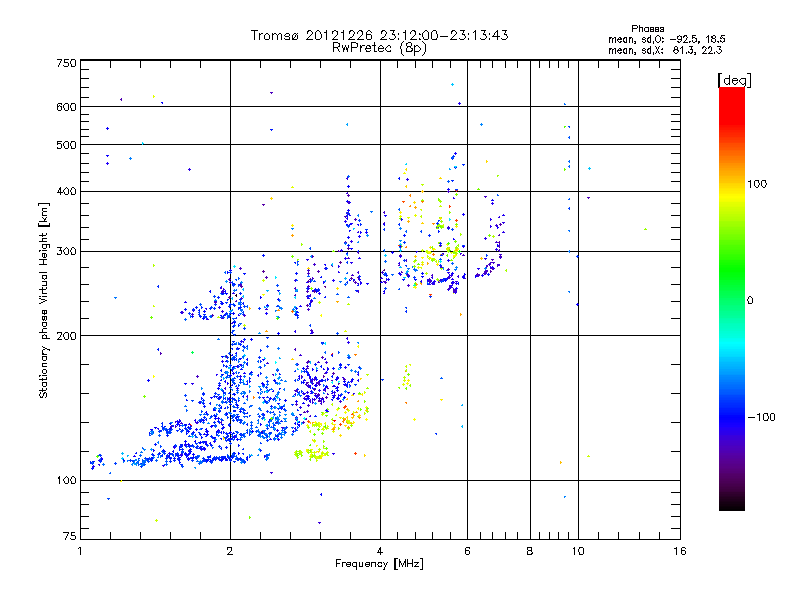The height and width of the screenshot is (600, 800).
Task: Click the x-axis tick label '8'
Action: [530, 551]
